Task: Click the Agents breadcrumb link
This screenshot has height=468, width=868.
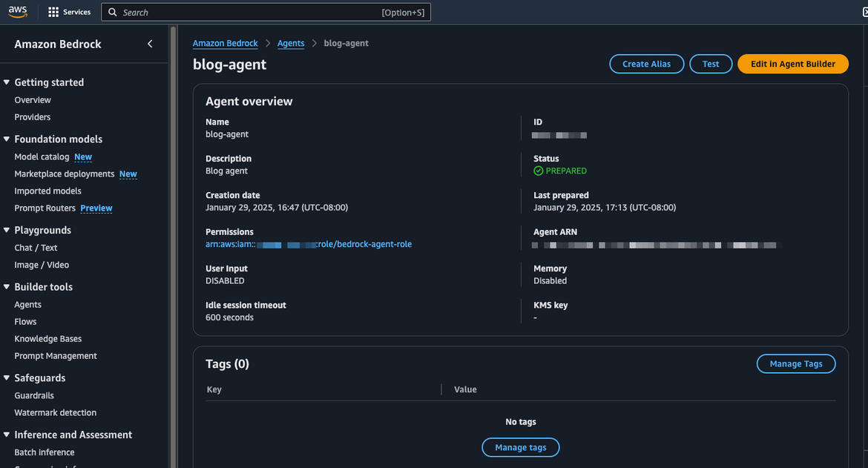Action: [291, 43]
